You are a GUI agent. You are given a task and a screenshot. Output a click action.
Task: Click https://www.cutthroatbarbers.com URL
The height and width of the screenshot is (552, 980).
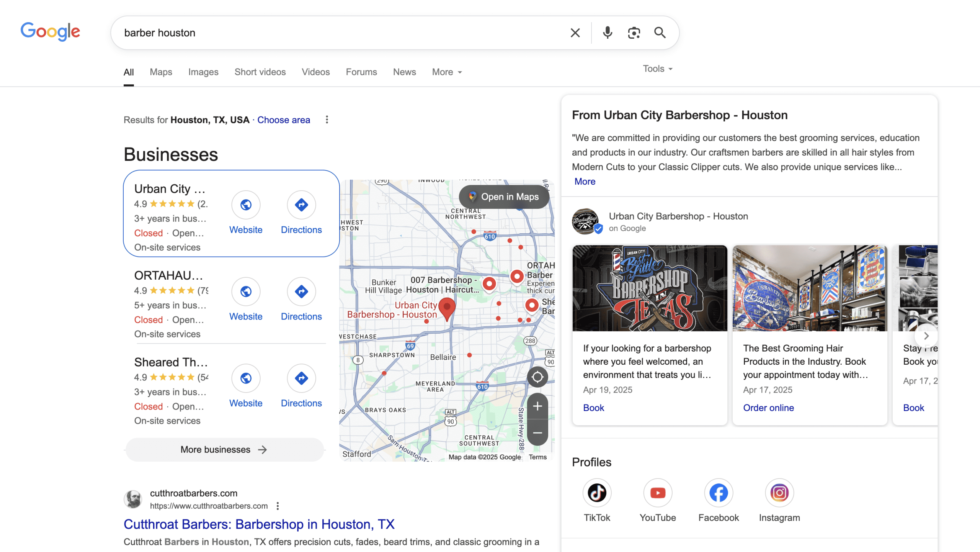click(x=209, y=506)
